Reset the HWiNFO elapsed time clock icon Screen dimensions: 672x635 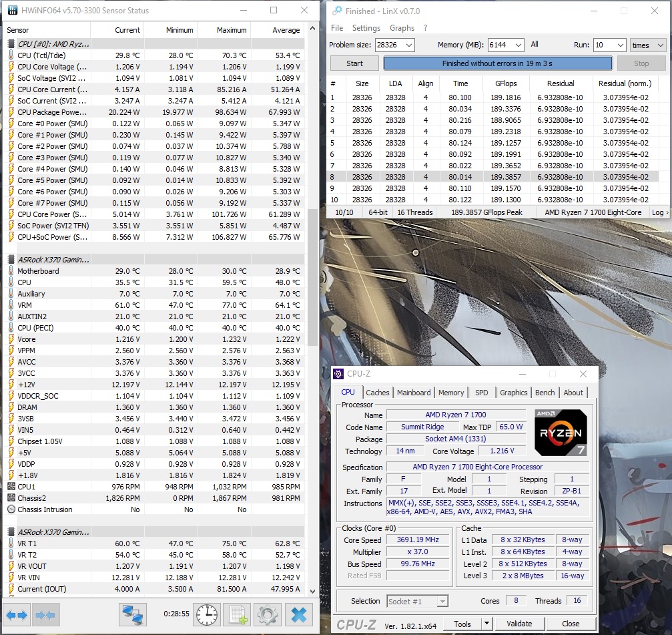[207, 615]
